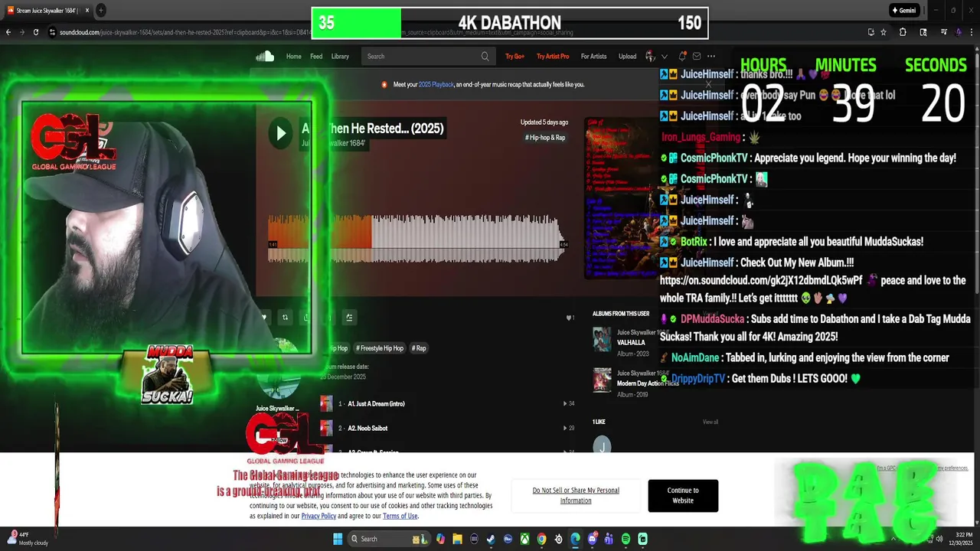Image resolution: width=980 pixels, height=551 pixels.
Task: Open the notifications bell
Action: (683, 56)
